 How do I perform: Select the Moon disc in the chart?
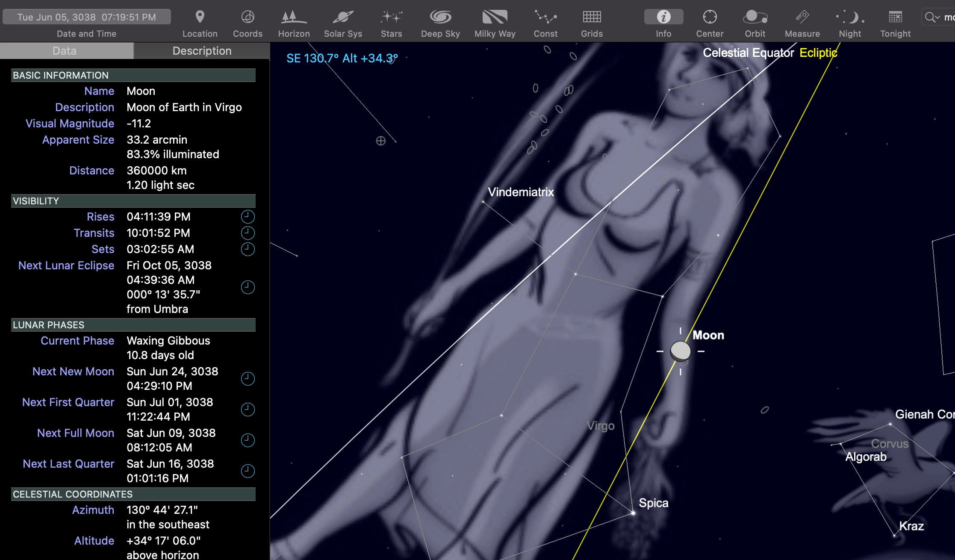(x=680, y=351)
